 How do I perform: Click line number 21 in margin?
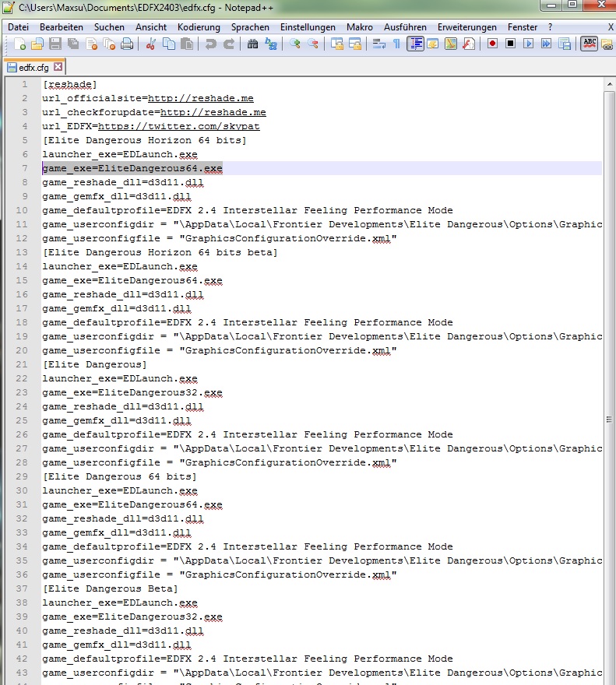(x=22, y=364)
